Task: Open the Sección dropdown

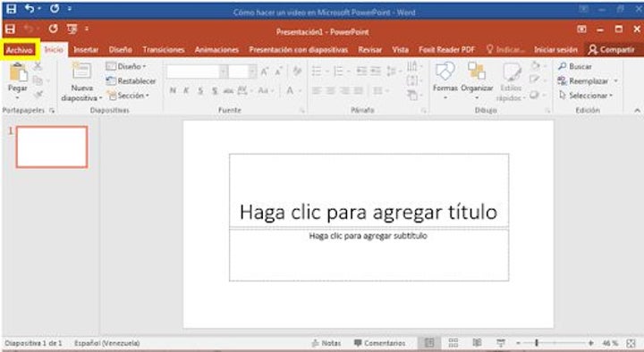Action: point(128,96)
